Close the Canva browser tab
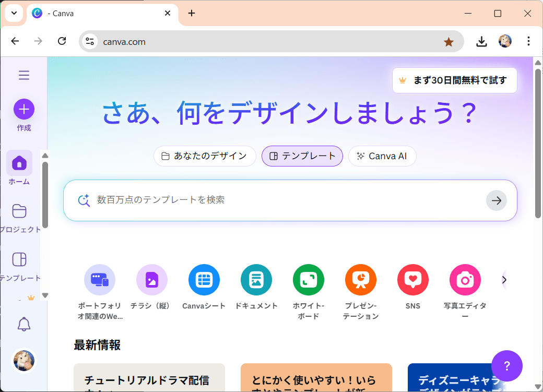543x392 pixels. click(168, 13)
